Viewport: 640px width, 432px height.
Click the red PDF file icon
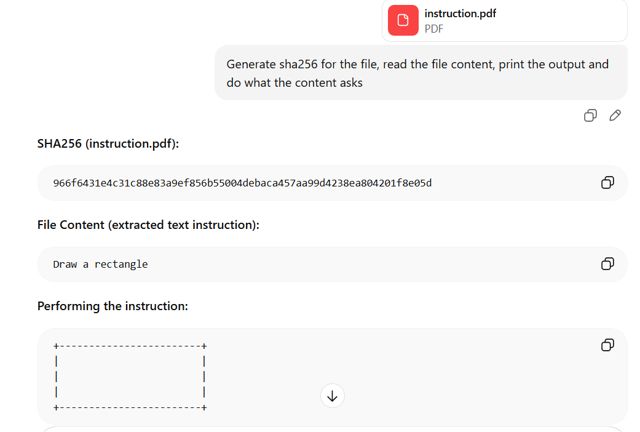pyautogui.click(x=403, y=20)
